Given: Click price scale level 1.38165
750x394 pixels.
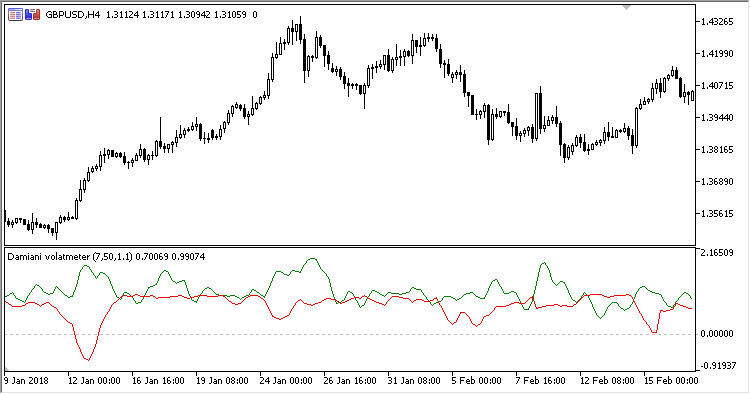Looking at the screenshot, I should 717,150.
